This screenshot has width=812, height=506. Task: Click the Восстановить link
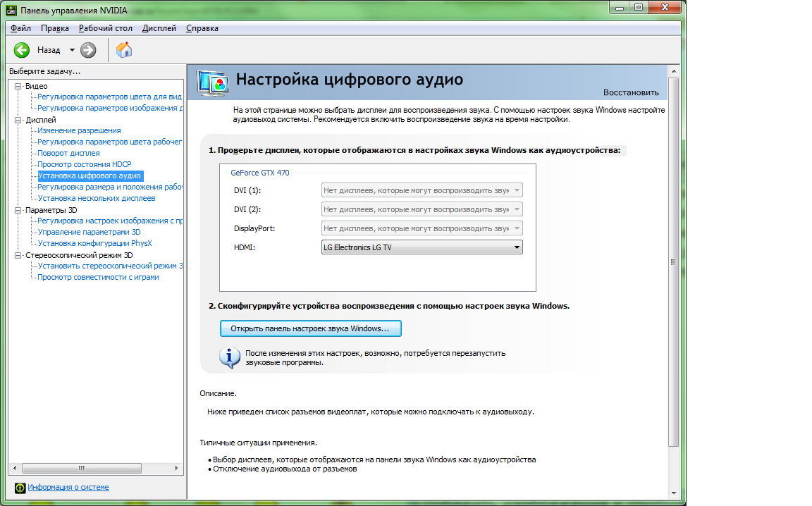pos(631,93)
